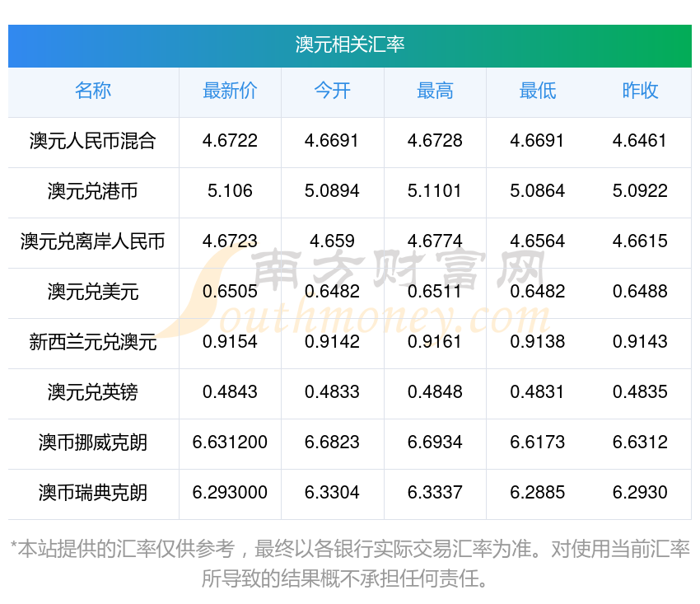700x604 pixels.
Task: Click latest price 0.6505
Action: [x=230, y=292]
